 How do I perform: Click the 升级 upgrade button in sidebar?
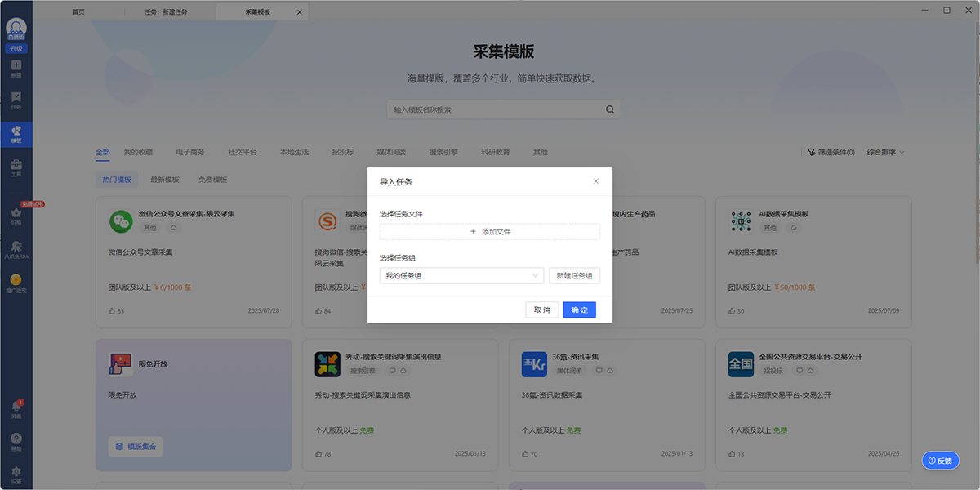[x=16, y=49]
